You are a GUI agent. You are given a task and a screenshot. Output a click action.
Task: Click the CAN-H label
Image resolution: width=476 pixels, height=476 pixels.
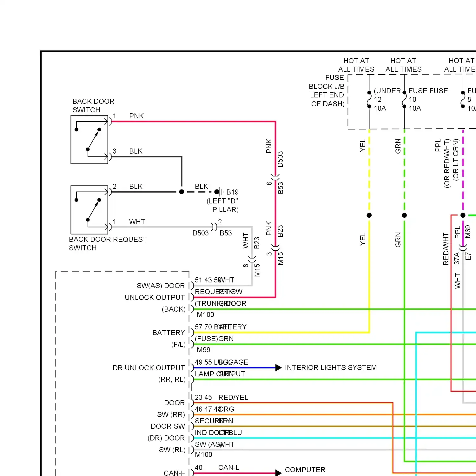pos(175,473)
